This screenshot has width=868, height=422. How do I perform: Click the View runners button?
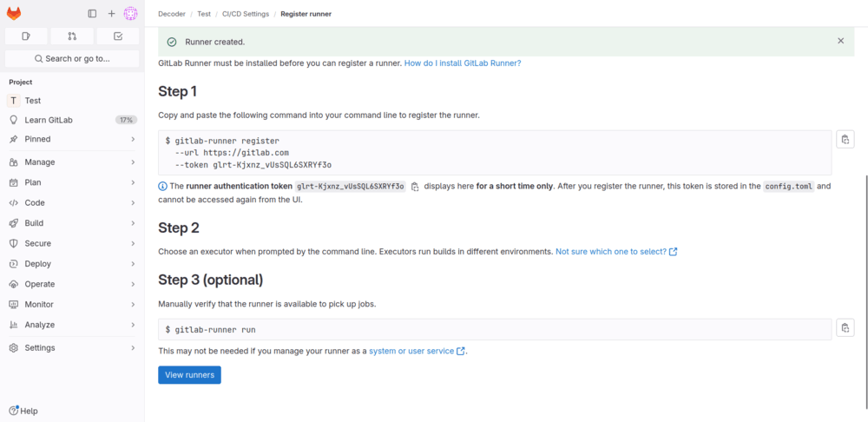pos(189,375)
